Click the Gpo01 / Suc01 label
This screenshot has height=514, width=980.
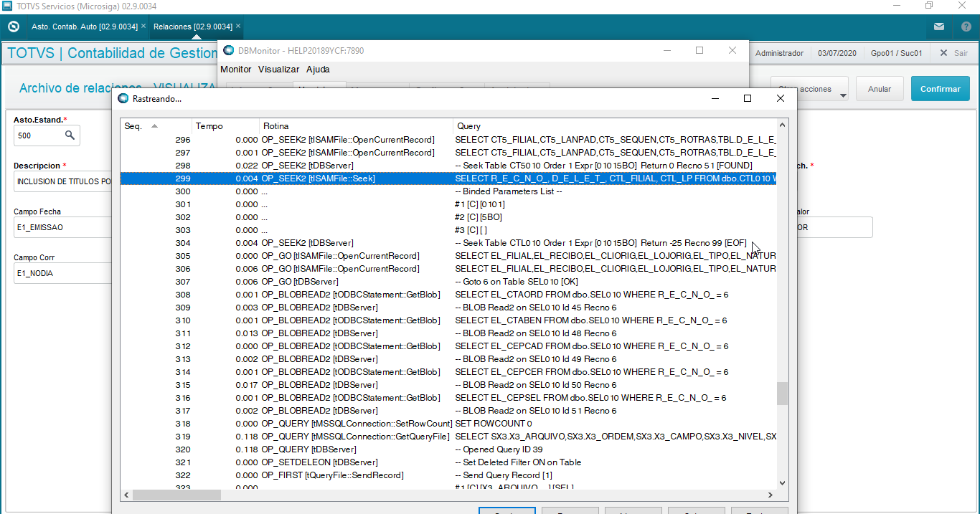point(896,53)
